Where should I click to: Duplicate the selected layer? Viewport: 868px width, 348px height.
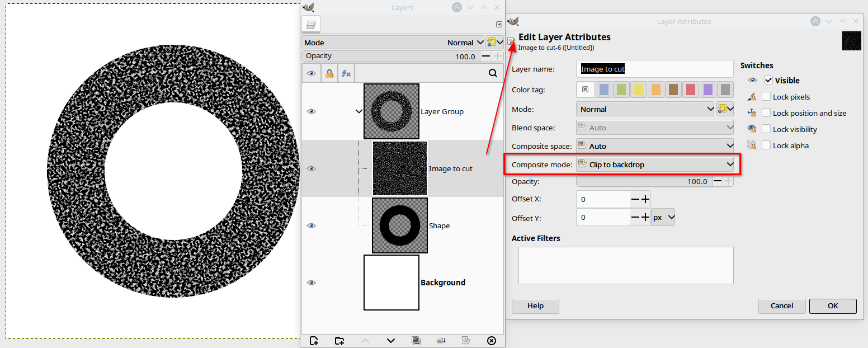pos(416,341)
